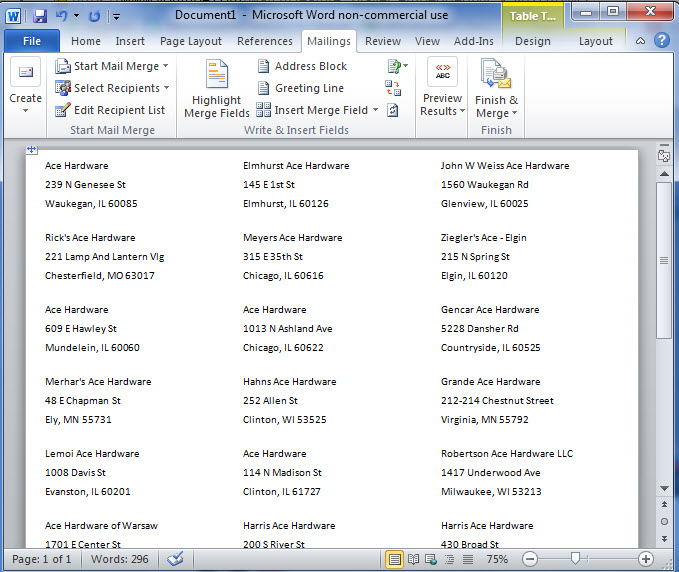Open Word Help with the question mark icon
This screenshot has height=572, width=679.
(x=662, y=40)
